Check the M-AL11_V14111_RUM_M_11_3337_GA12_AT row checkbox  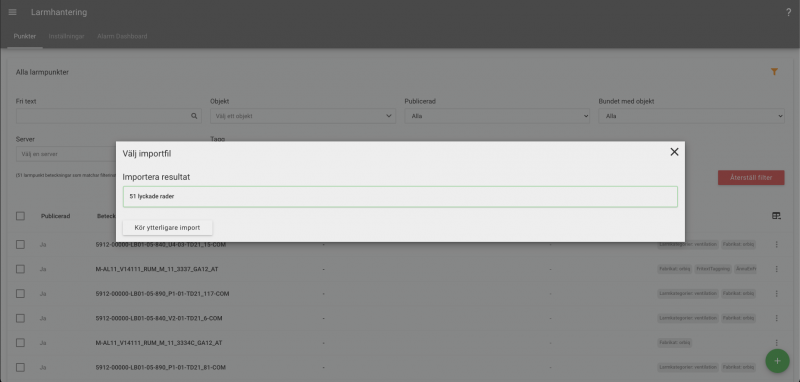(x=20, y=269)
